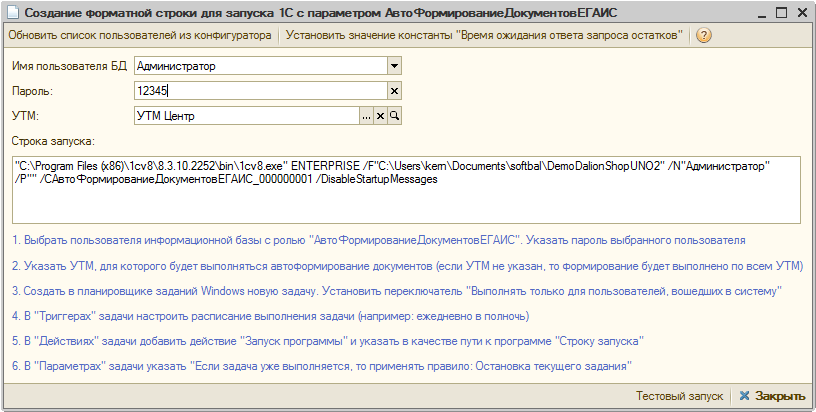Focus the УТМ input field
This screenshot has width=816, height=412.
247,116
